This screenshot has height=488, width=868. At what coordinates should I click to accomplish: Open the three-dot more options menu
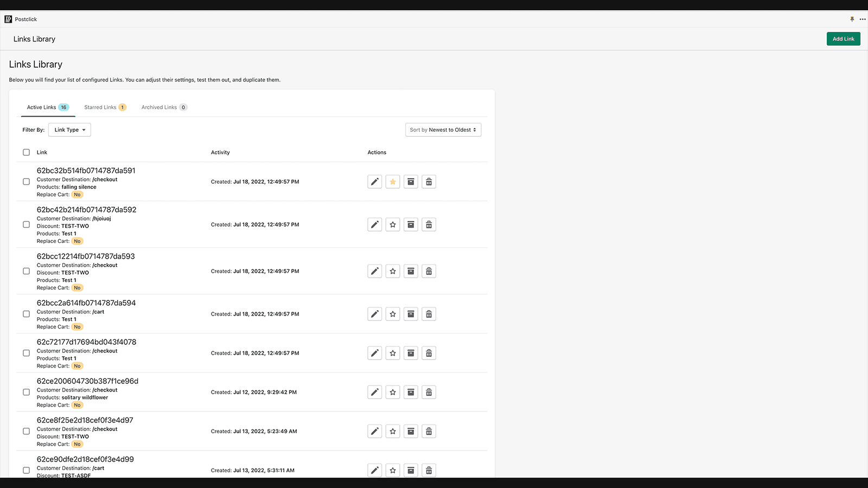(863, 19)
